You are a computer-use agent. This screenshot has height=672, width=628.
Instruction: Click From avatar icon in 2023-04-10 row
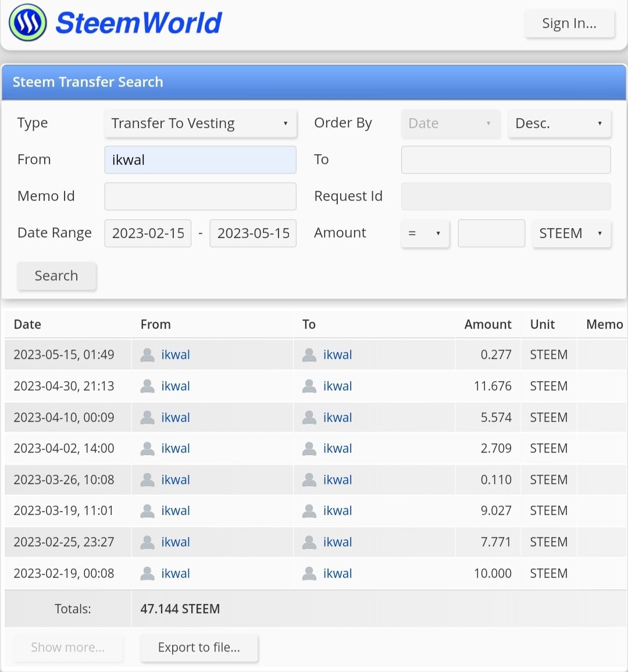147,417
